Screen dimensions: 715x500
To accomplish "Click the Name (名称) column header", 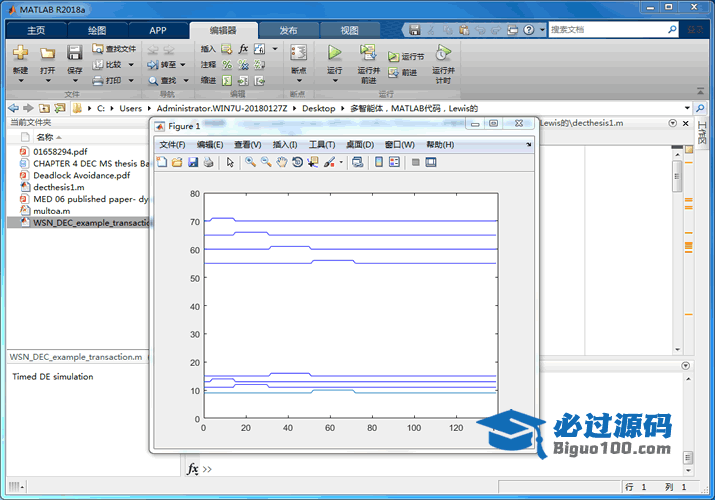I will pos(45,137).
